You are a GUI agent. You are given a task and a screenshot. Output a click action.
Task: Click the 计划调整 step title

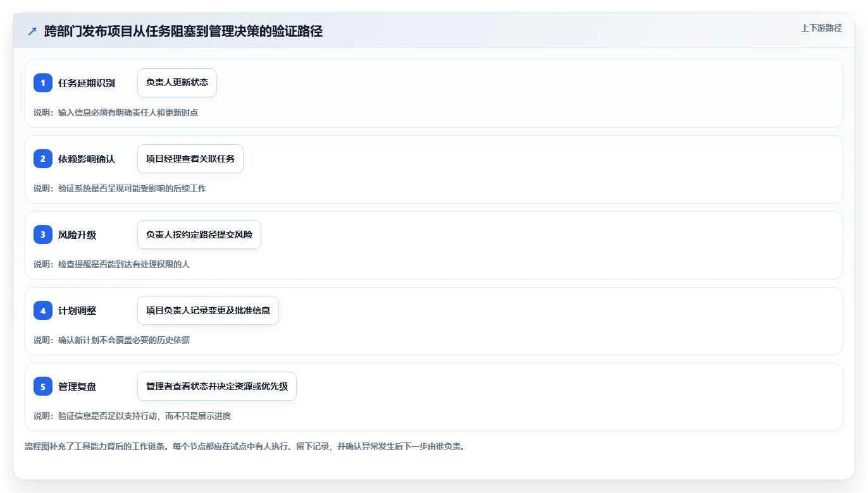[x=77, y=310]
